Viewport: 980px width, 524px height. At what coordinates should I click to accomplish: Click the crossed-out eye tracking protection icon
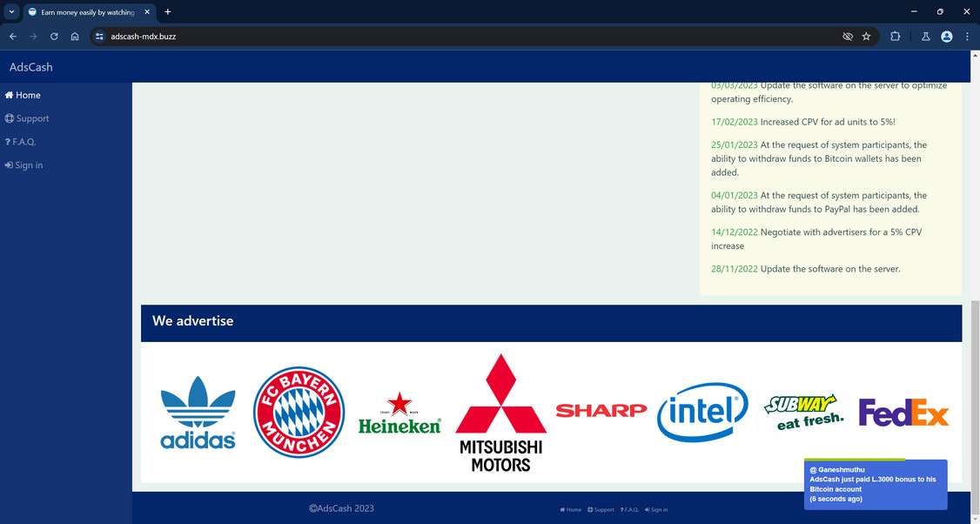848,37
